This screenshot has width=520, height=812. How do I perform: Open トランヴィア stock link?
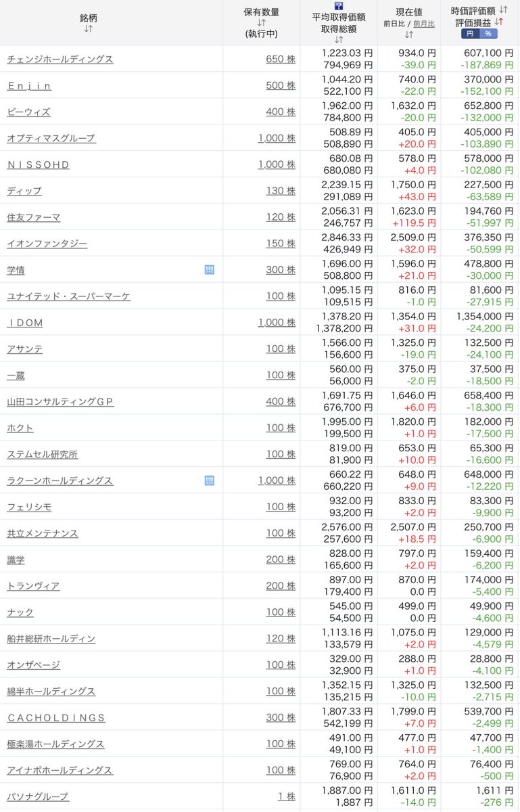point(33,586)
